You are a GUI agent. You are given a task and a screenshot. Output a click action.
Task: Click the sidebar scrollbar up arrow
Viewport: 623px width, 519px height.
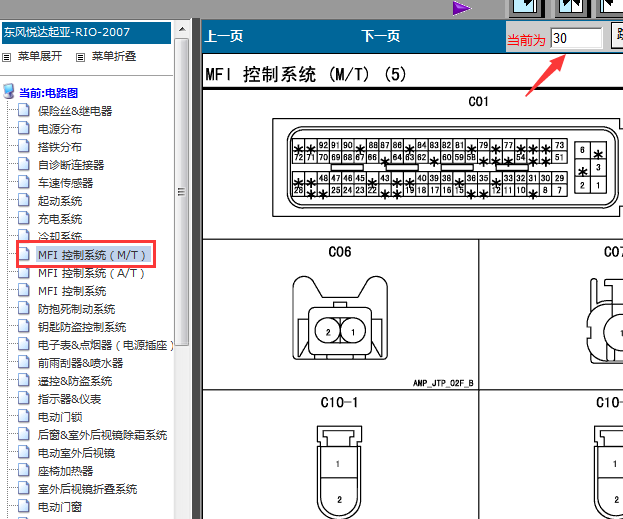(182, 29)
